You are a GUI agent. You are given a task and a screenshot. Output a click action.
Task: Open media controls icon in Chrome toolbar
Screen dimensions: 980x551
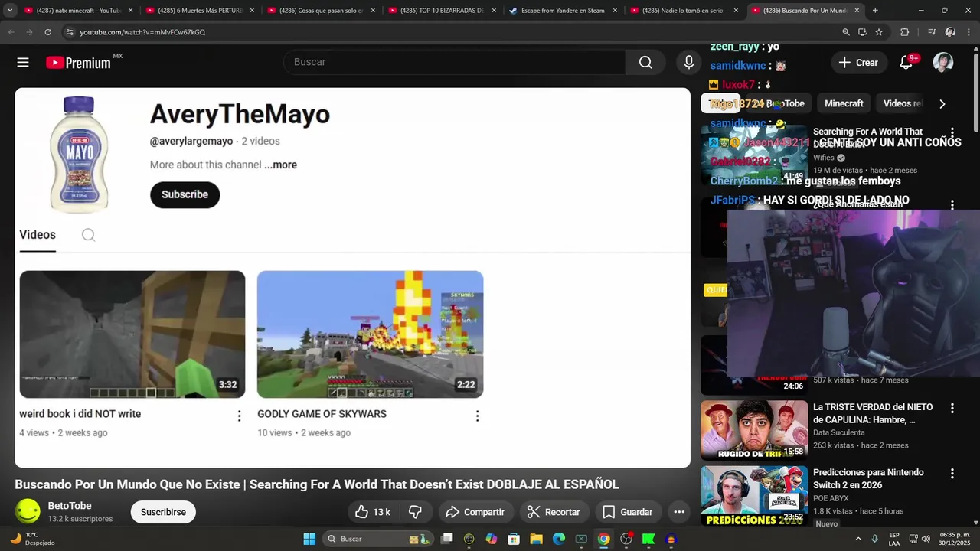[932, 32]
